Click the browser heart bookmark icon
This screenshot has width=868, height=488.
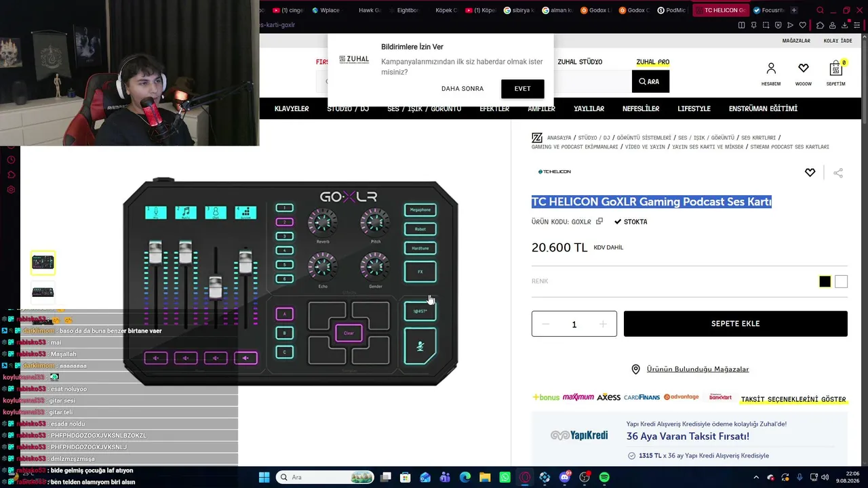pos(803,25)
